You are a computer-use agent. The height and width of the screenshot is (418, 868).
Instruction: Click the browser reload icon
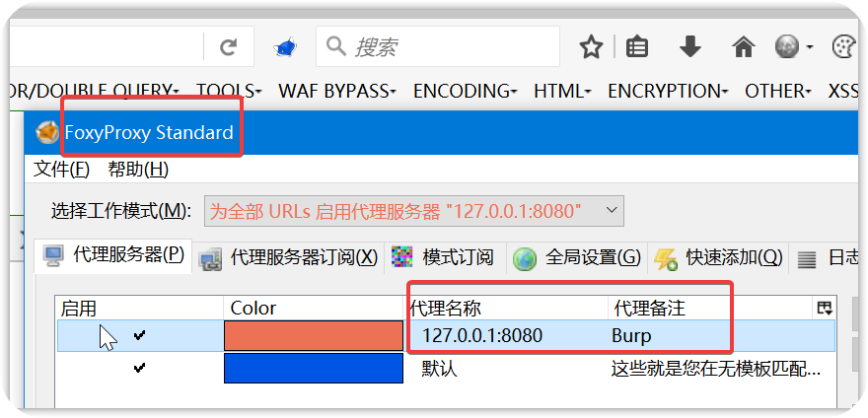[228, 47]
